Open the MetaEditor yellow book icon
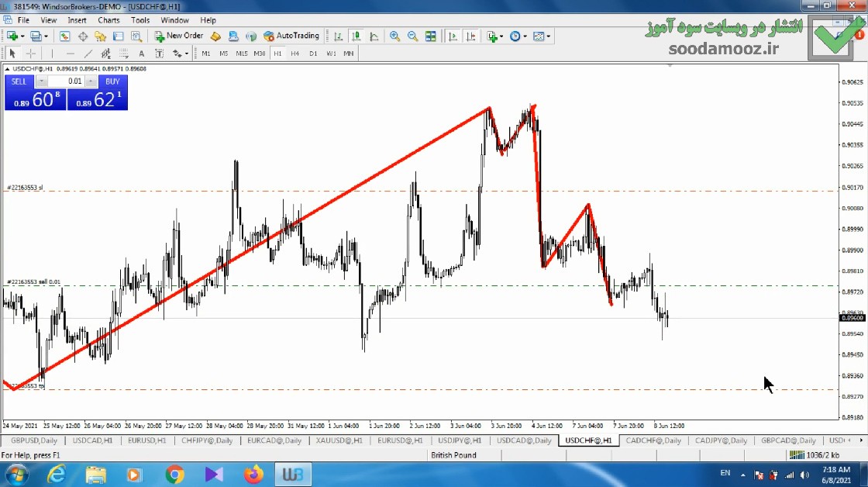The width and height of the screenshot is (868, 487). (x=216, y=36)
